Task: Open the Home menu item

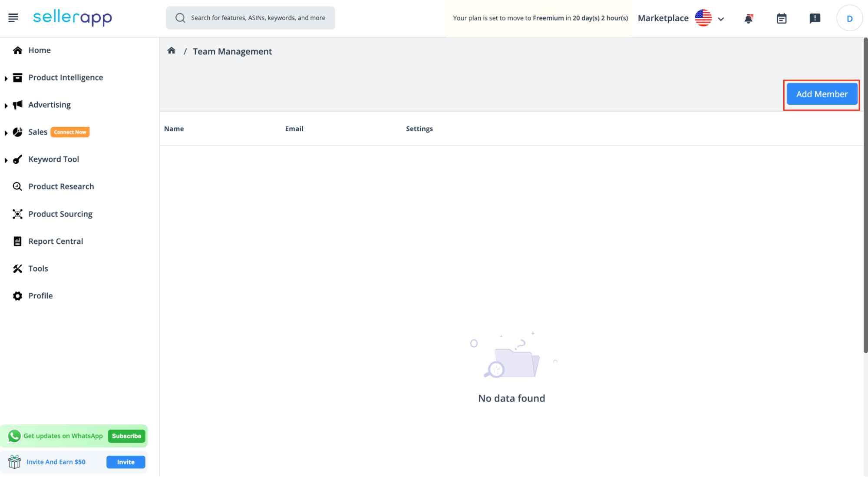Action: pos(39,50)
